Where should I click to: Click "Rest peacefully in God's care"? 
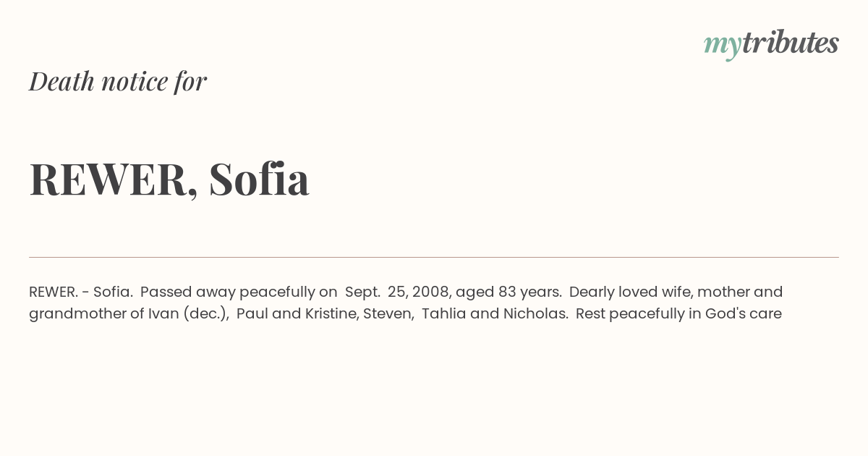(678, 313)
